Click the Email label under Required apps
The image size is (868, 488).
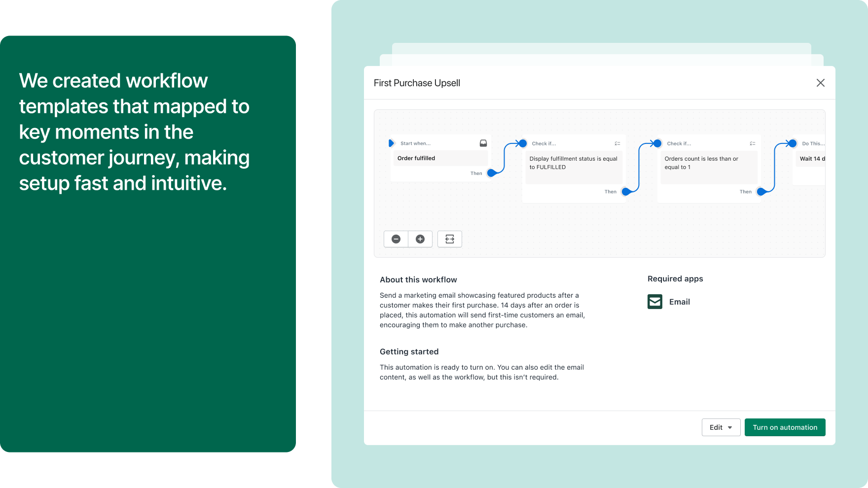point(679,302)
